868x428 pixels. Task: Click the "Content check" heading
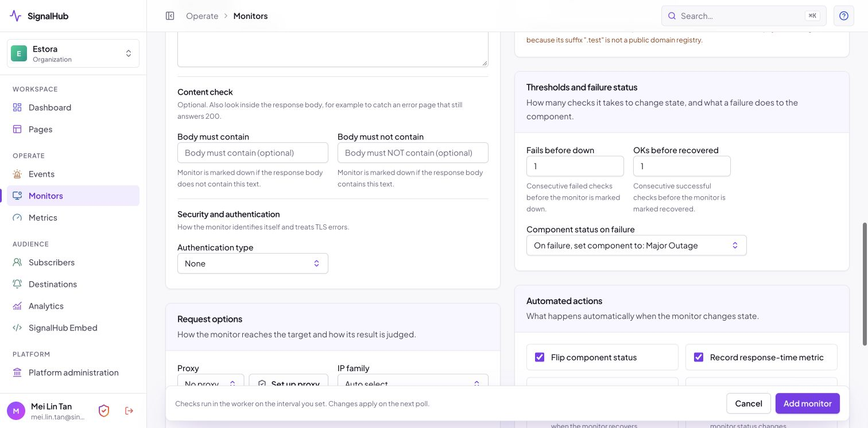[205, 92]
